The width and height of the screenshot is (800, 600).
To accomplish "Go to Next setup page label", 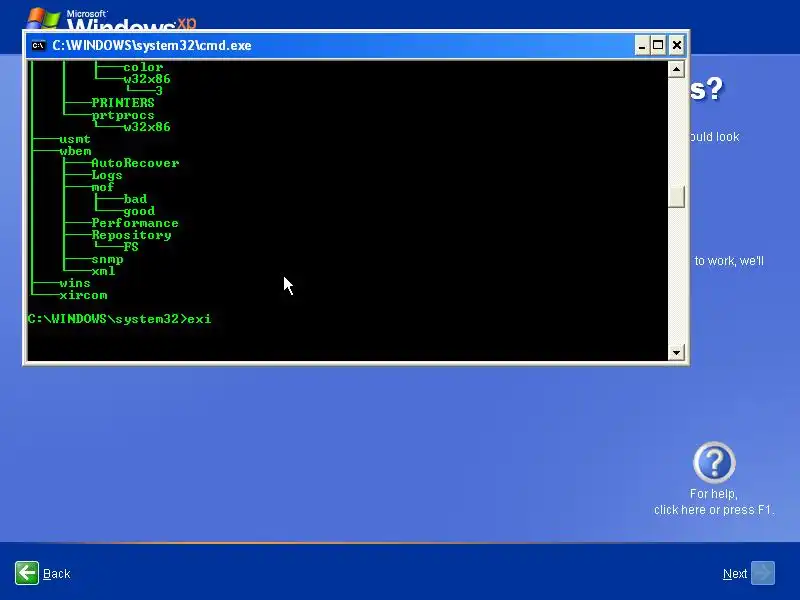I will (x=735, y=574).
